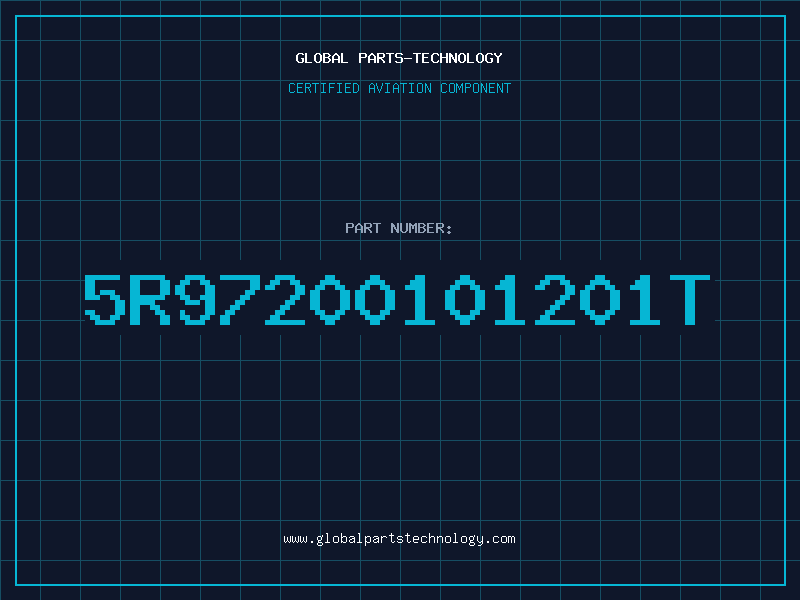Select the NUMBER: label text
The width and height of the screenshot is (800, 600).
pyautogui.click(x=421, y=228)
